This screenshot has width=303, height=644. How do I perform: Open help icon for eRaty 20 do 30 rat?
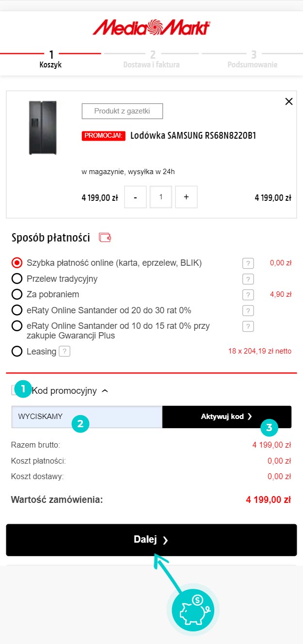(248, 310)
